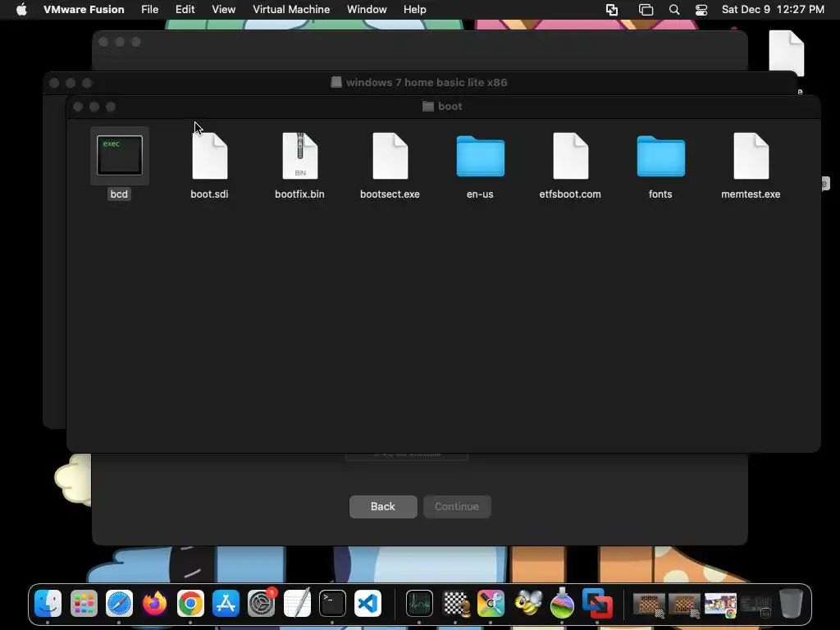840x630 pixels.
Task: Select the boot.sdi file
Action: [209, 156]
